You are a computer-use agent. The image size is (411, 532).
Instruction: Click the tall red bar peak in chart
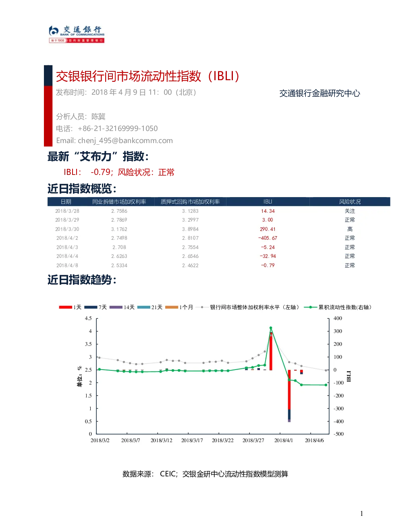click(271, 351)
